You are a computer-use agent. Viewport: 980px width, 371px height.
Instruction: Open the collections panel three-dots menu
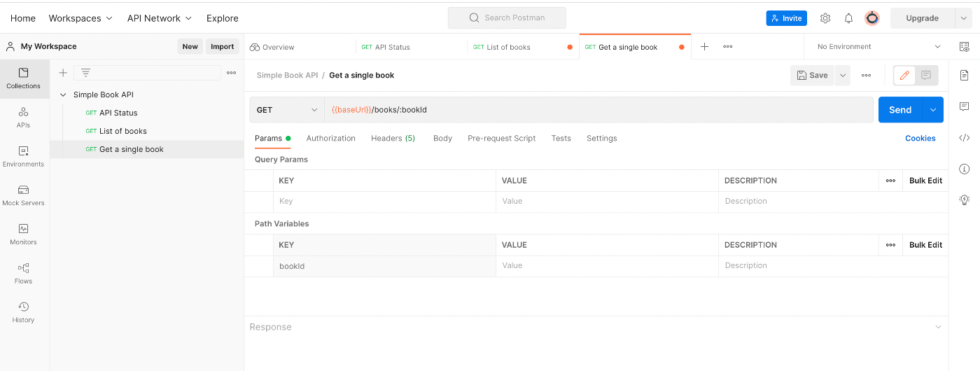[231, 72]
